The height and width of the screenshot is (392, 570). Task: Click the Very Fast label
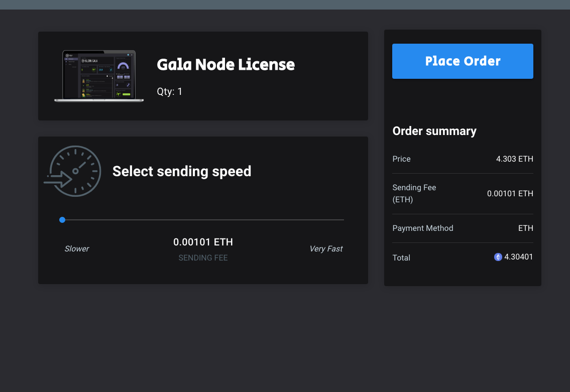[x=326, y=249]
